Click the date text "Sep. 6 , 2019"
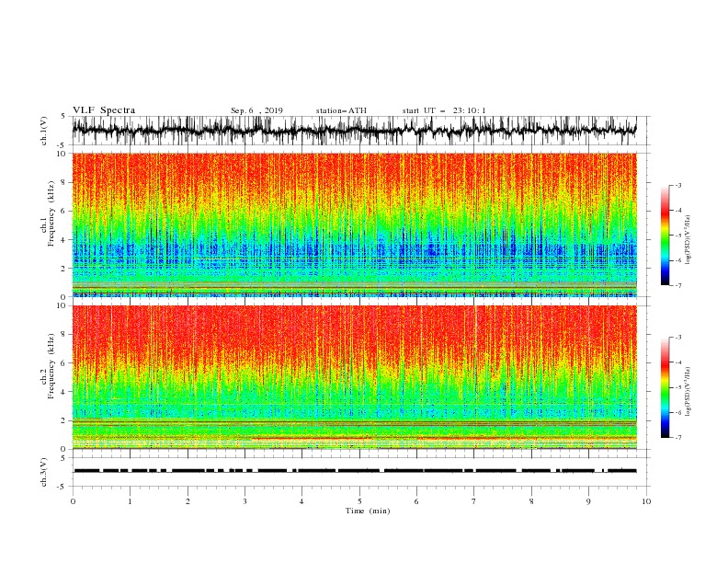 click(256, 110)
